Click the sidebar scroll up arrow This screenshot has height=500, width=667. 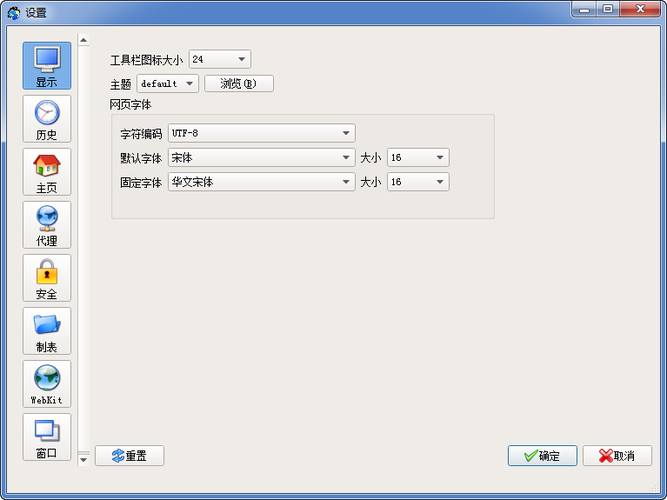(84, 40)
